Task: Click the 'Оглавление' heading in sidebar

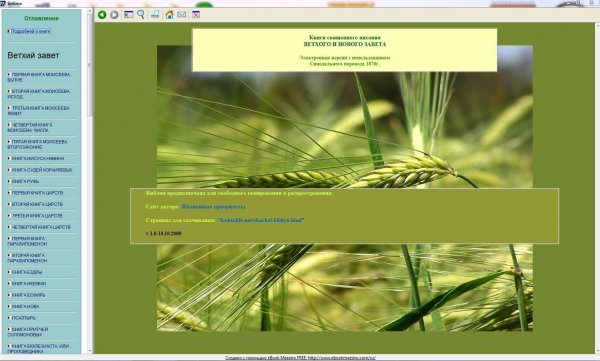Action: 41,18
